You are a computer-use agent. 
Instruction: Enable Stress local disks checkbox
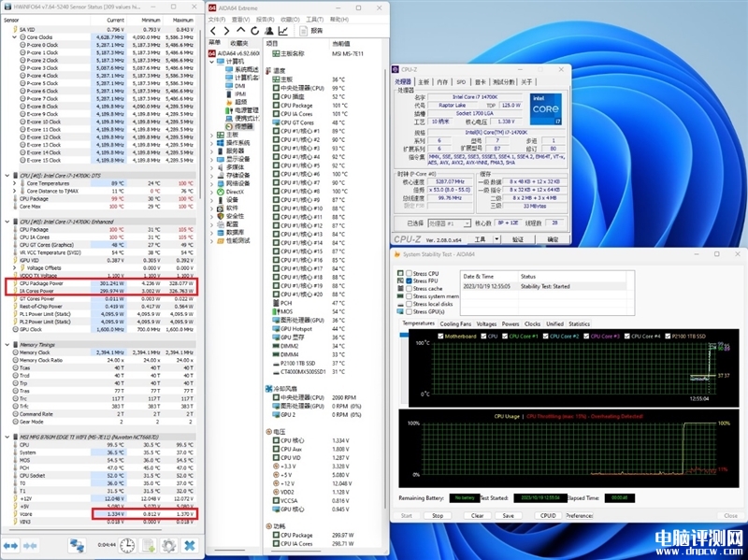pos(409,304)
